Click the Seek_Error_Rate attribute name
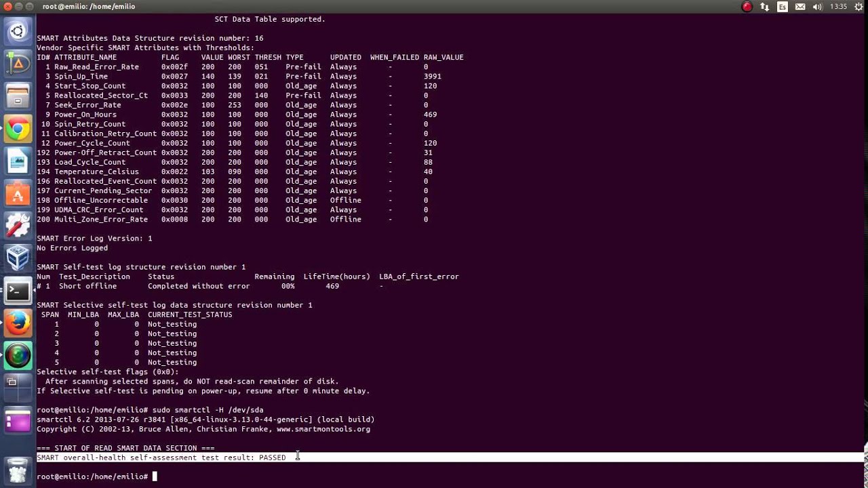The width and height of the screenshot is (868, 488). point(87,105)
